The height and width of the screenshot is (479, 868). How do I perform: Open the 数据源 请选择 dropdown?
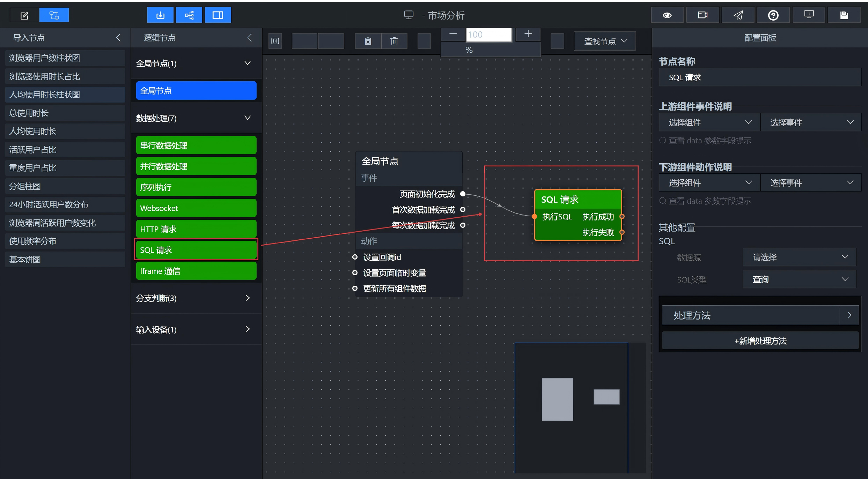(800, 257)
